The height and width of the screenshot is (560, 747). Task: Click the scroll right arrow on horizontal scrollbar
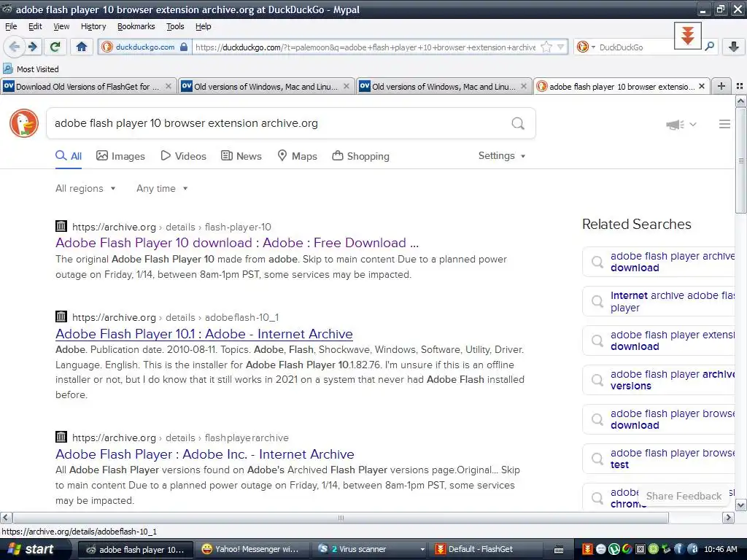click(x=729, y=518)
